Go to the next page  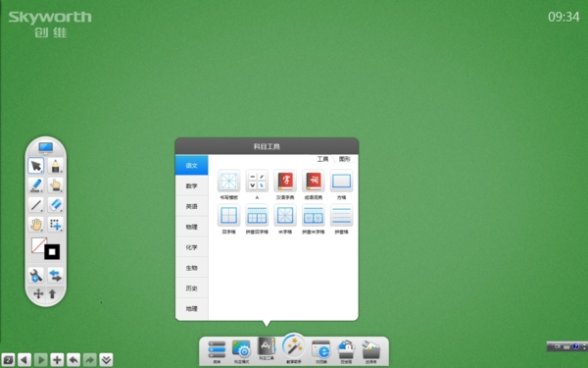pyautogui.click(x=41, y=360)
